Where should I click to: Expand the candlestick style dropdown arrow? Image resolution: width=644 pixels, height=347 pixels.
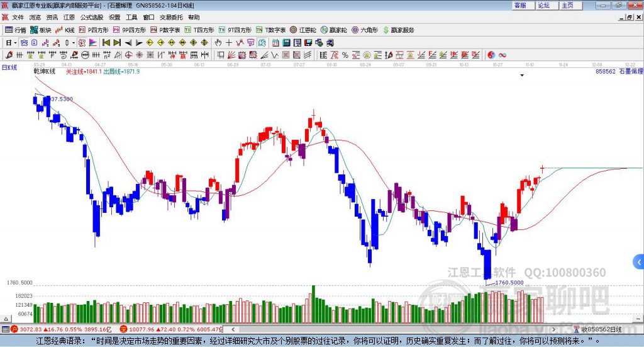coord(74,43)
